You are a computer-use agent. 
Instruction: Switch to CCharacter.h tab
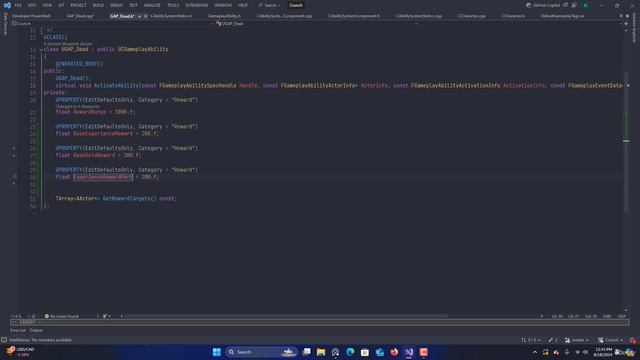[513, 16]
